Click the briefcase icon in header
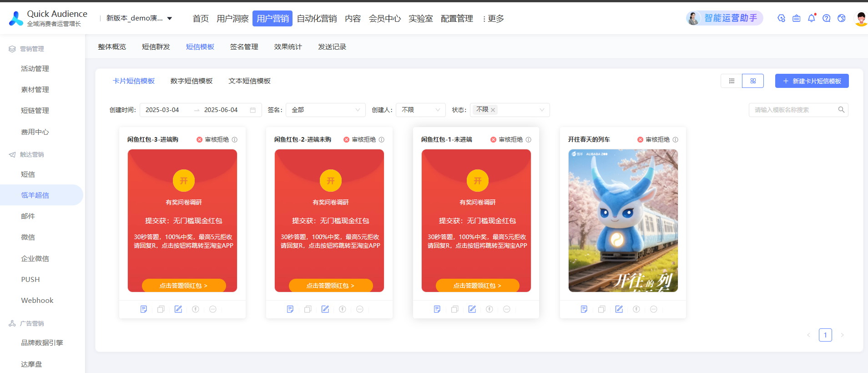The image size is (868, 373). 797,18
